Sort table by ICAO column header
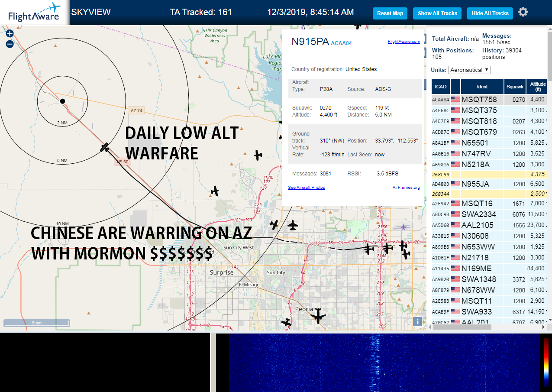 441,87
